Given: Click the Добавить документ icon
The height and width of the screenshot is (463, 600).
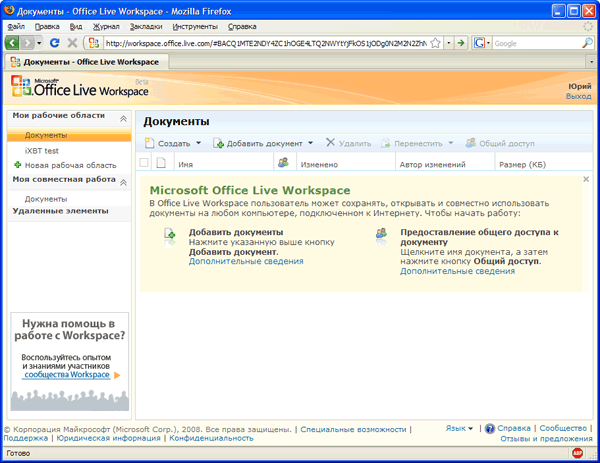Looking at the screenshot, I should pos(218,143).
